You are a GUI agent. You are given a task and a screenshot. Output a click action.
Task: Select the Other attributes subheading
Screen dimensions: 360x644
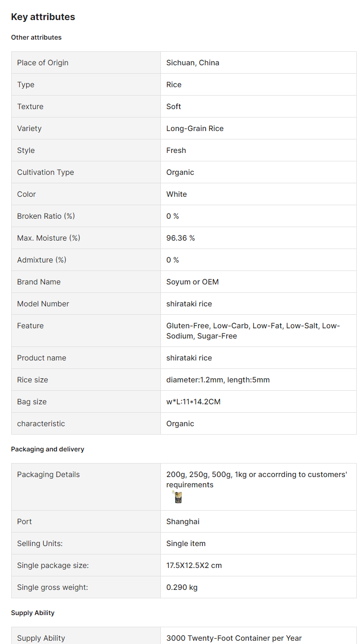pos(36,37)
